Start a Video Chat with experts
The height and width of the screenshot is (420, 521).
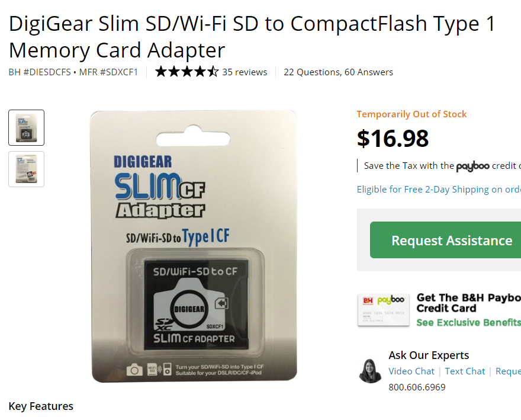tap(411, 371)
